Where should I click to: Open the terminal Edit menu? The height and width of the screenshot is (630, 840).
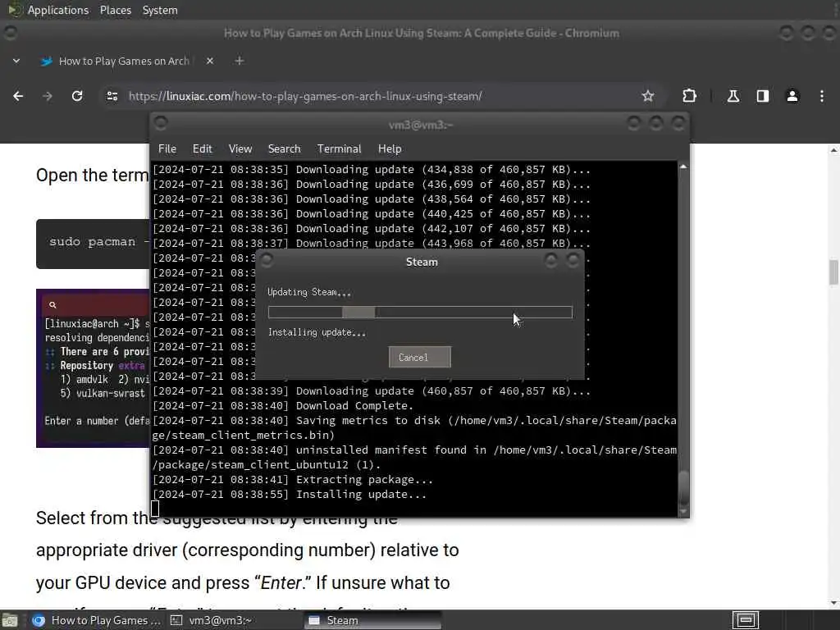point(203,149)
